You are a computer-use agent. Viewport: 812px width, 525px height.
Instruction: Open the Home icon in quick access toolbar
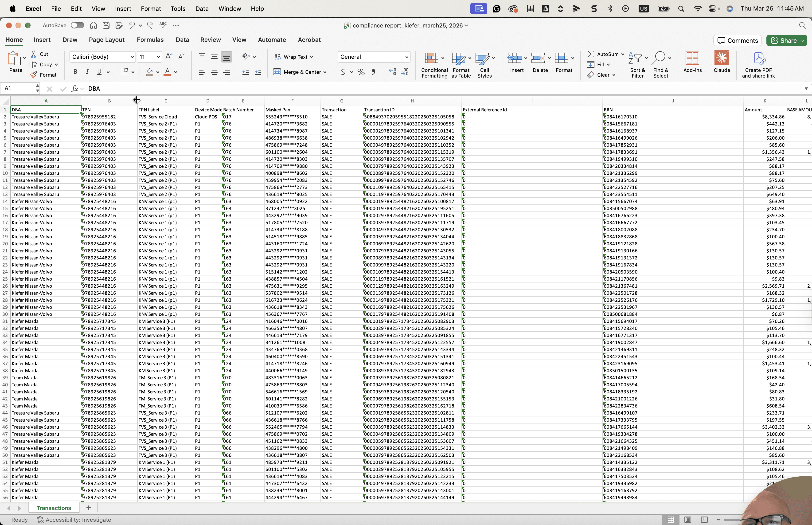(x=93, y=25)
